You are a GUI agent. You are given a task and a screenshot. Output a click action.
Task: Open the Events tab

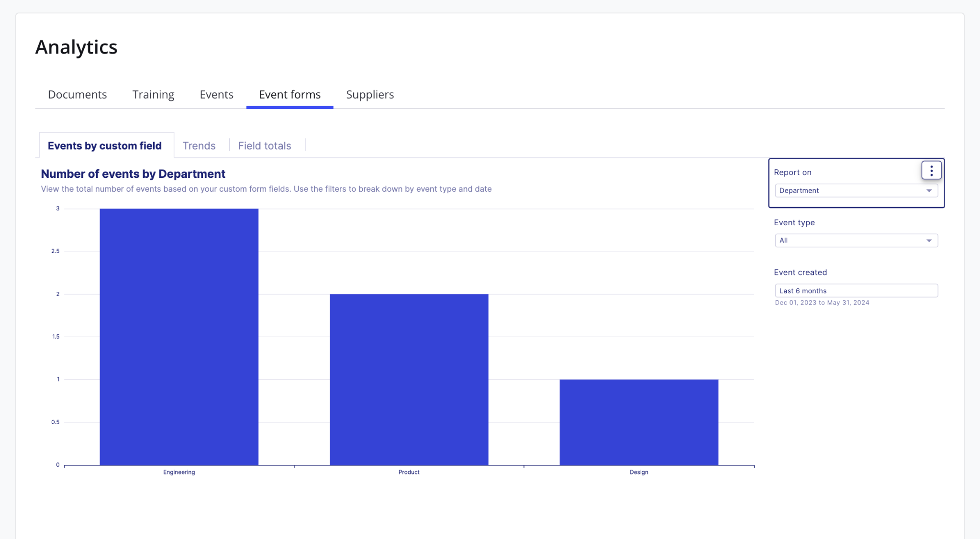point(216,95)
